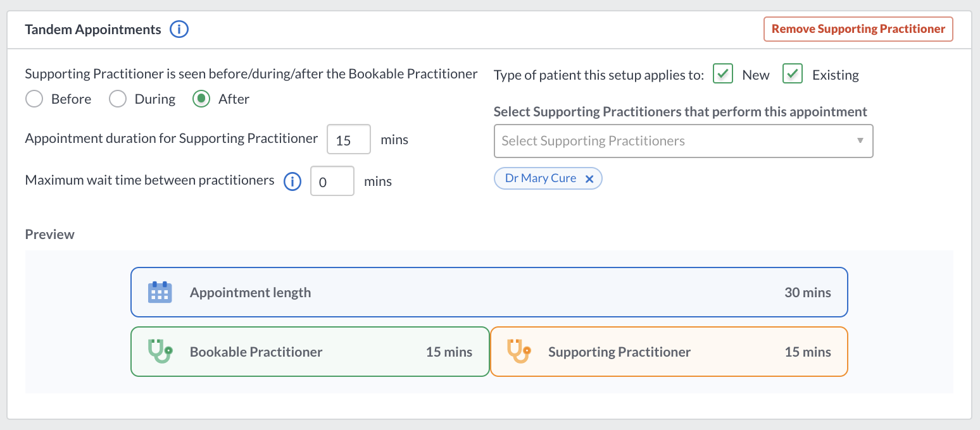
Task: Click the green Bookable Practitioner stethoscope icon
Action: pos(160,352)
